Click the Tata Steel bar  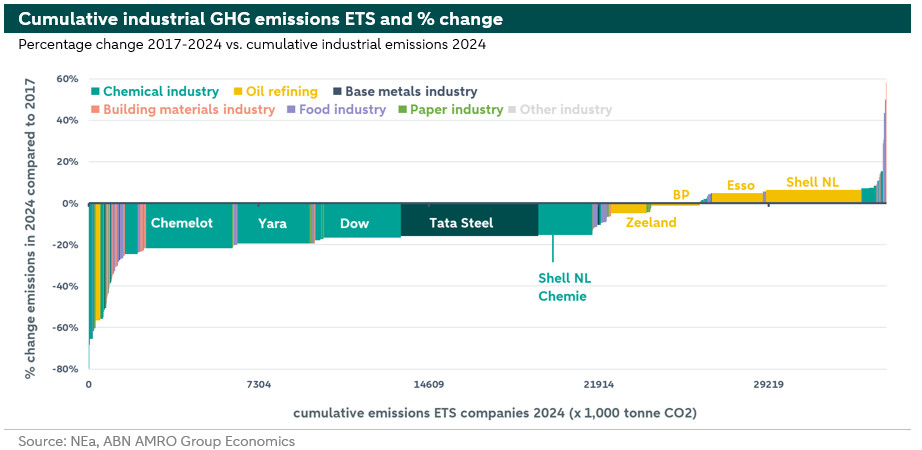[x=469, y=220]
